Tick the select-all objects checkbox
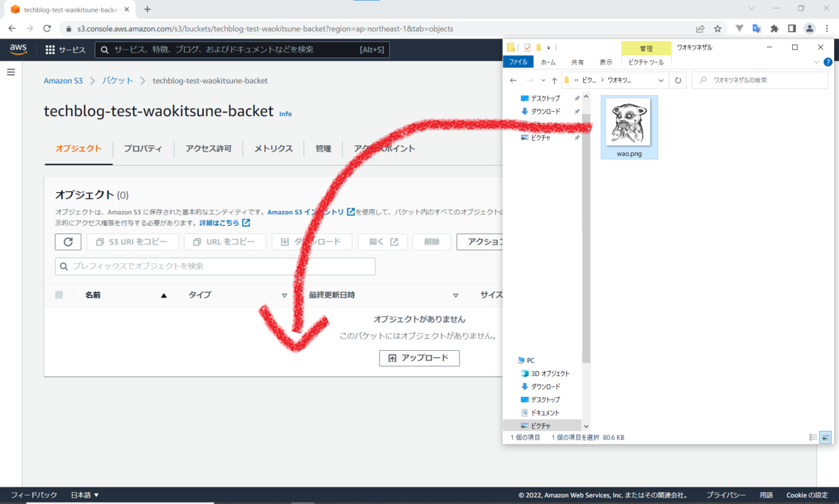Image resolution: width=839 pixels, height=504 pixels. 59,295
